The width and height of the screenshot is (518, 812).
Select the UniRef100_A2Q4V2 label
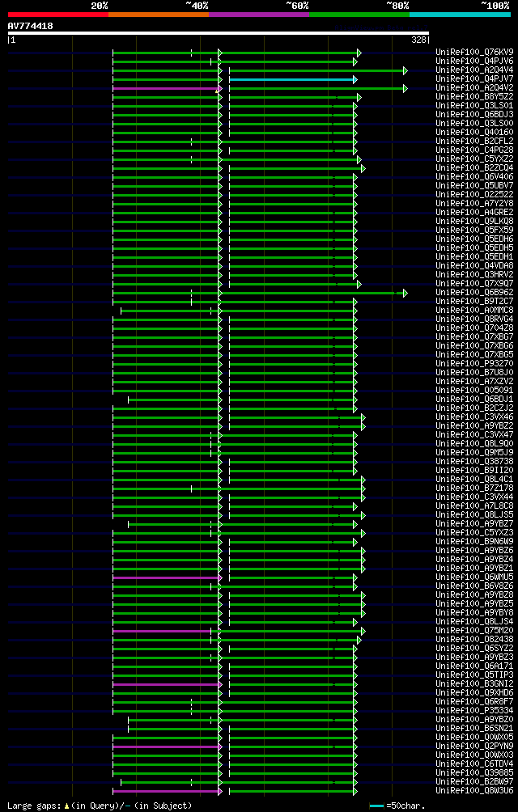point(474,87)
